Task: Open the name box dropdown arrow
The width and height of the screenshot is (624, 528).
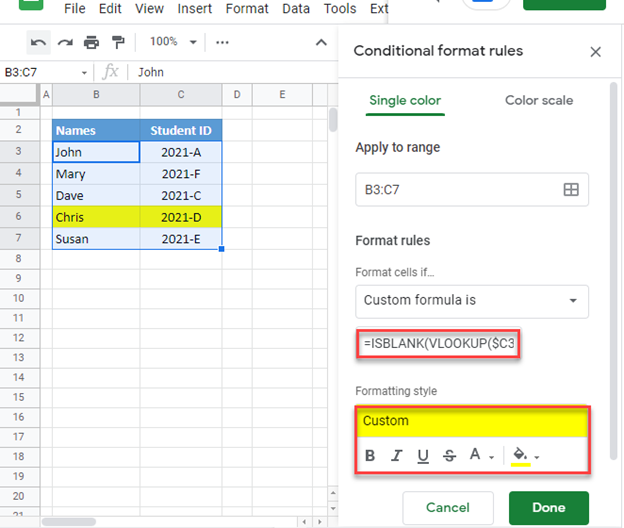Action: coord(84,73)
